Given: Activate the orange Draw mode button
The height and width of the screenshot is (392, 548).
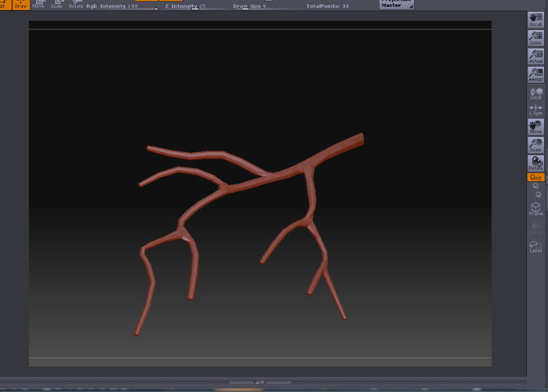Looking at the screenshot, I should click(21, 5).
